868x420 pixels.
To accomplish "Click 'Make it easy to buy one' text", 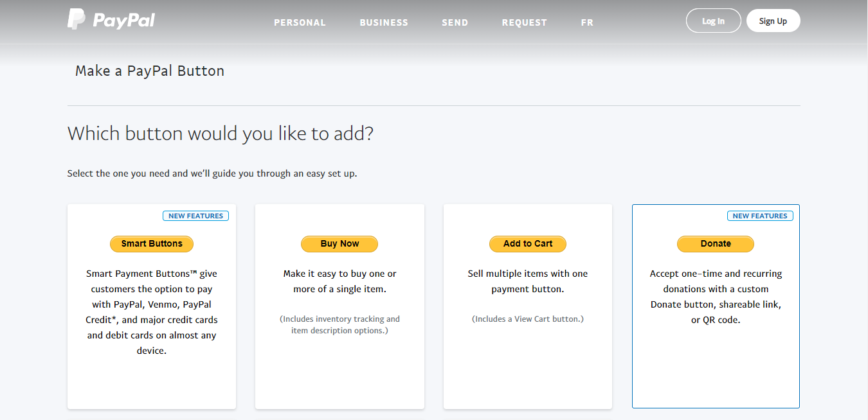I will pos(339,281).
